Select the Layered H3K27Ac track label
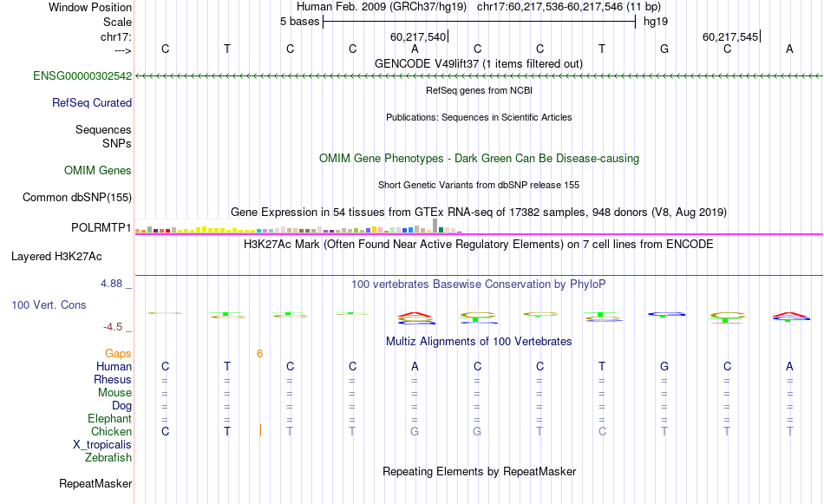 (56, 256)
